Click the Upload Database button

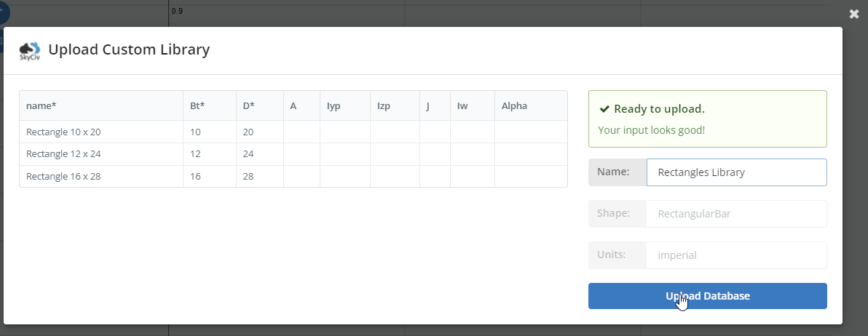click(707, 296)
